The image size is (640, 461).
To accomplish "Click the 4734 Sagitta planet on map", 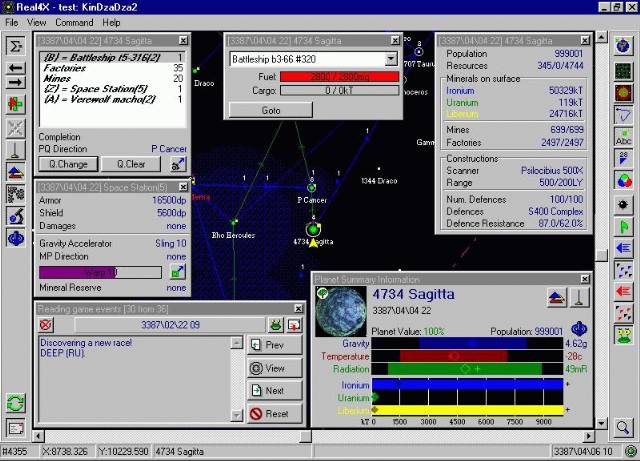I will (313, 229).
